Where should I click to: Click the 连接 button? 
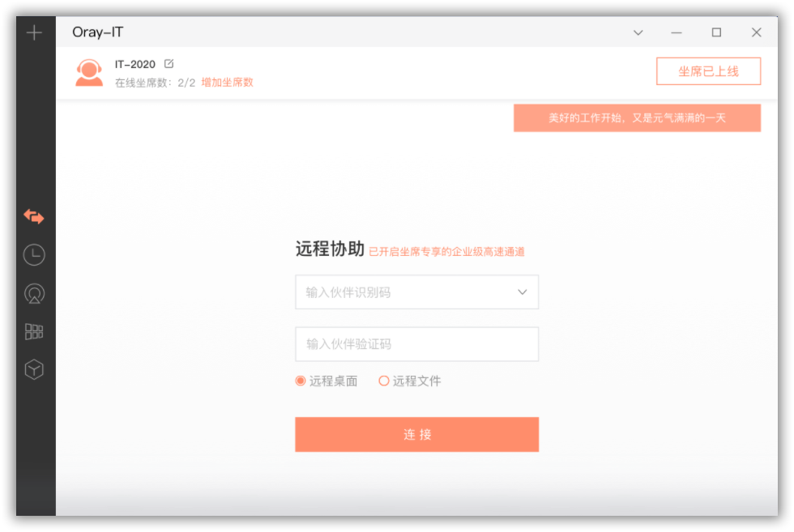point(416,434)
